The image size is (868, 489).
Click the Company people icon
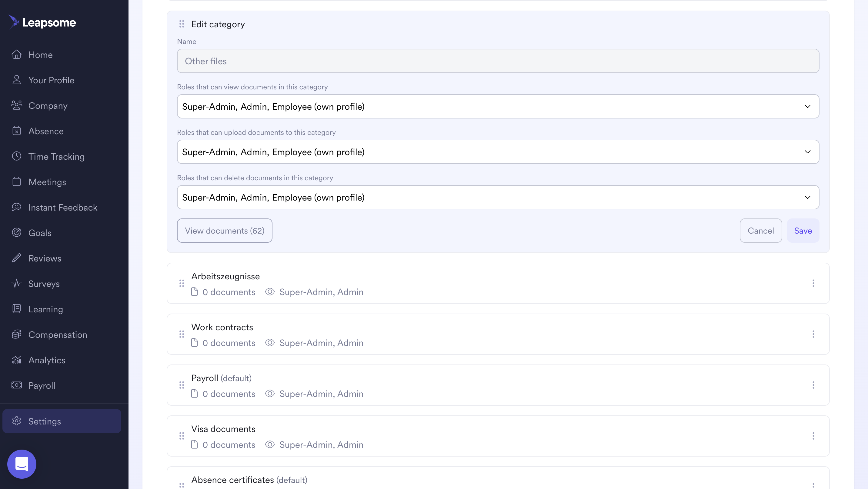coord(16,105)
